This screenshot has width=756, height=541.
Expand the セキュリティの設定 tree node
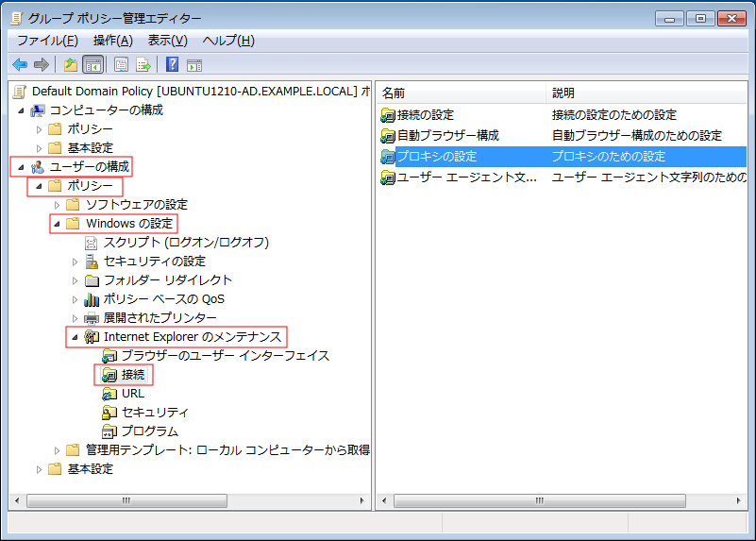[x=76, y=262]
